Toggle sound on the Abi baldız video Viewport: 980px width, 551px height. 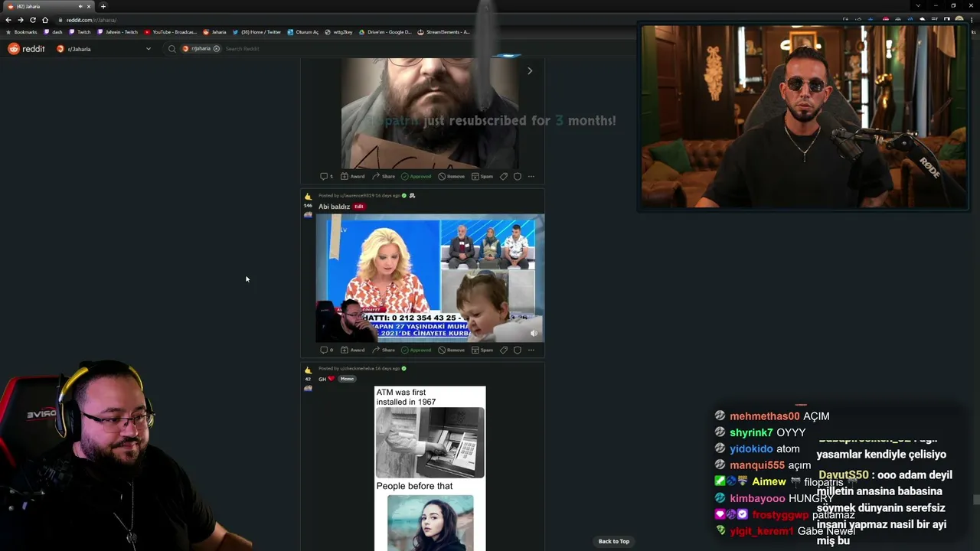coord(534,333)
